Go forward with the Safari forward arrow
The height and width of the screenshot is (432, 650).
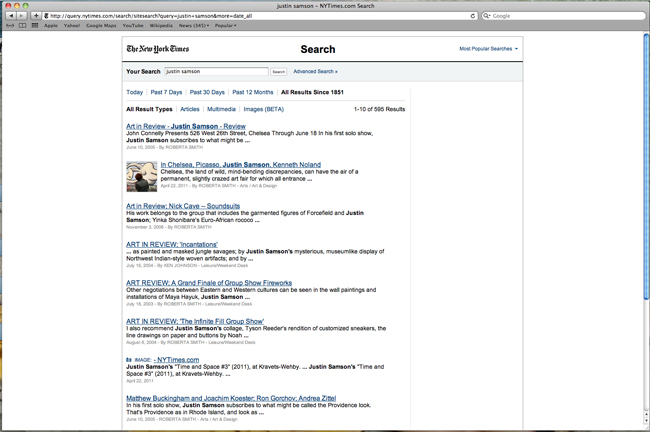click(22, 16)
